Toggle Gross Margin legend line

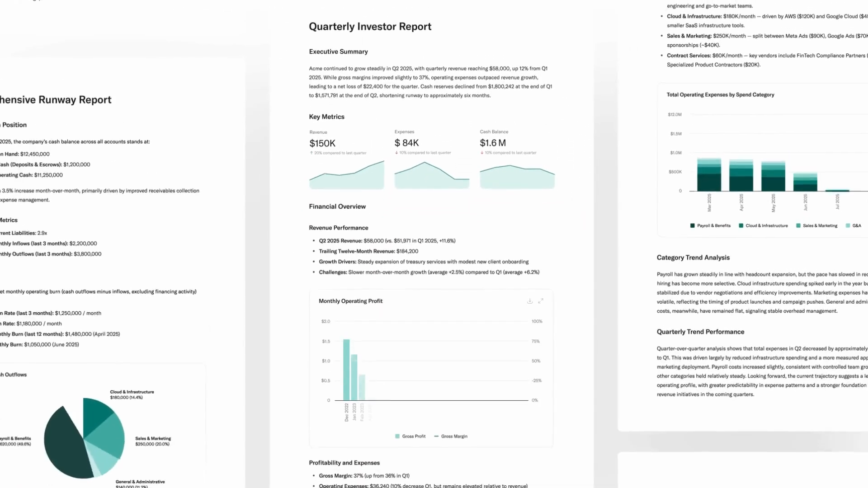(x=451, y=436)
